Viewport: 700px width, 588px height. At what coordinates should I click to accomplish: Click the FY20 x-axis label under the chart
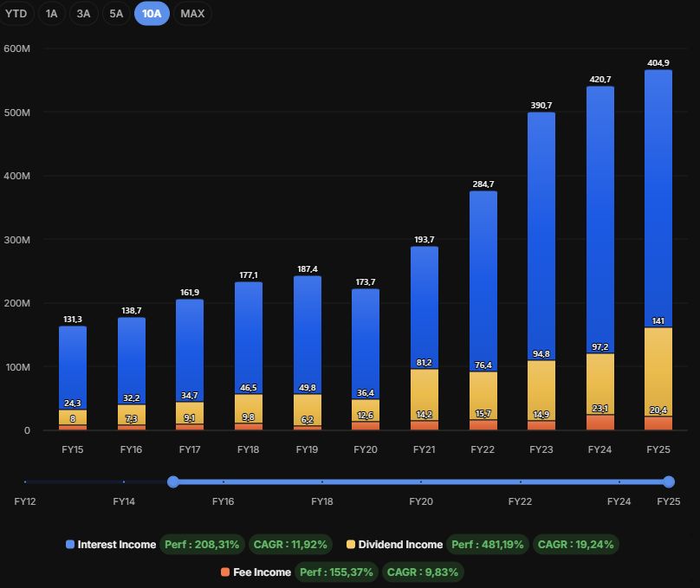tap(366, 449)
